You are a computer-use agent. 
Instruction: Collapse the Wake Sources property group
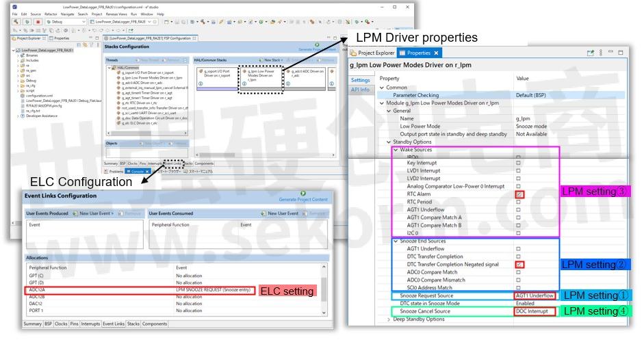[396, 149]
